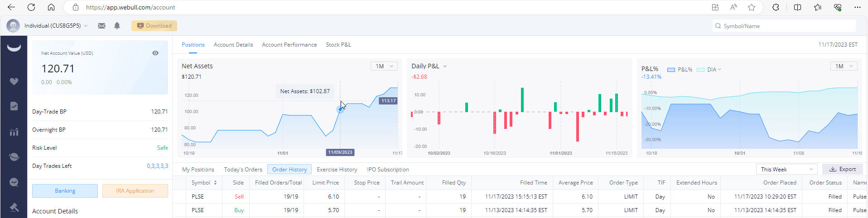
Task: Open the notifications bell
Action: pos(117,26)
